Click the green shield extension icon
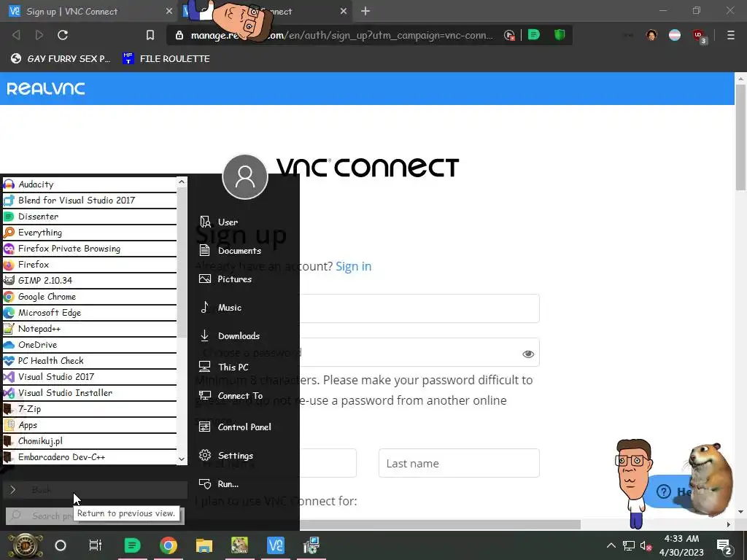This screenshot has width=747, height=560. pos(560,35)
